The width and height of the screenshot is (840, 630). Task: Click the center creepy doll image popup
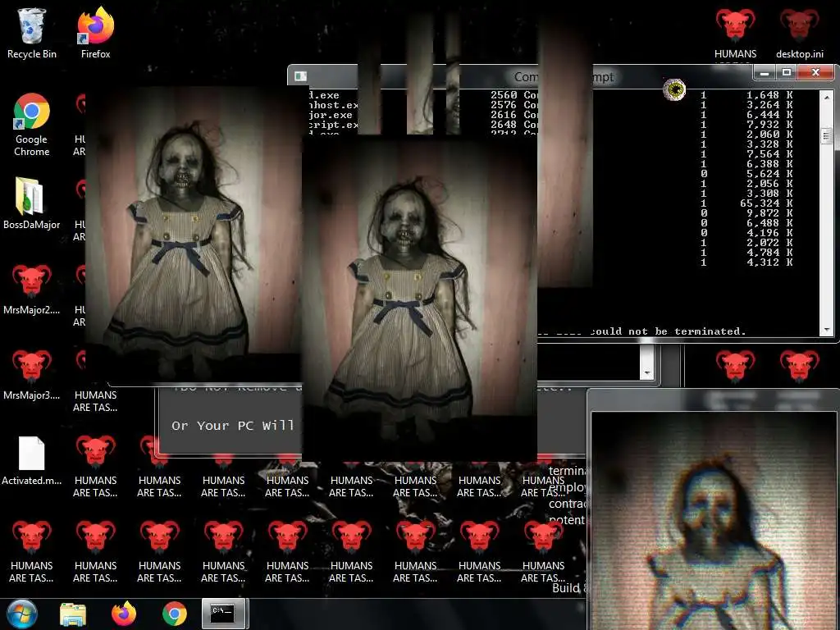pyautogui.click(x=419, y=298)
